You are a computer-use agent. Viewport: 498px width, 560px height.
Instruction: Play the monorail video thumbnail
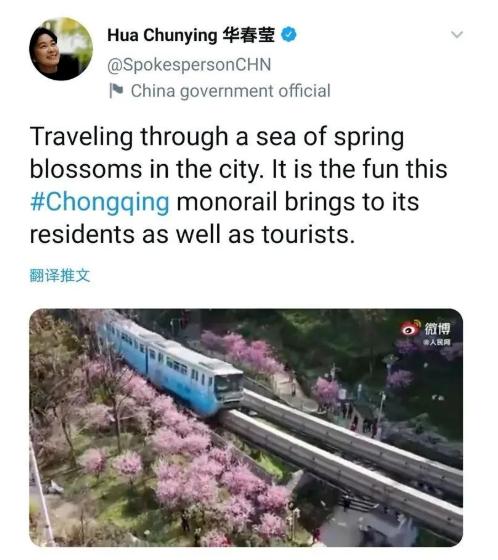246,428
